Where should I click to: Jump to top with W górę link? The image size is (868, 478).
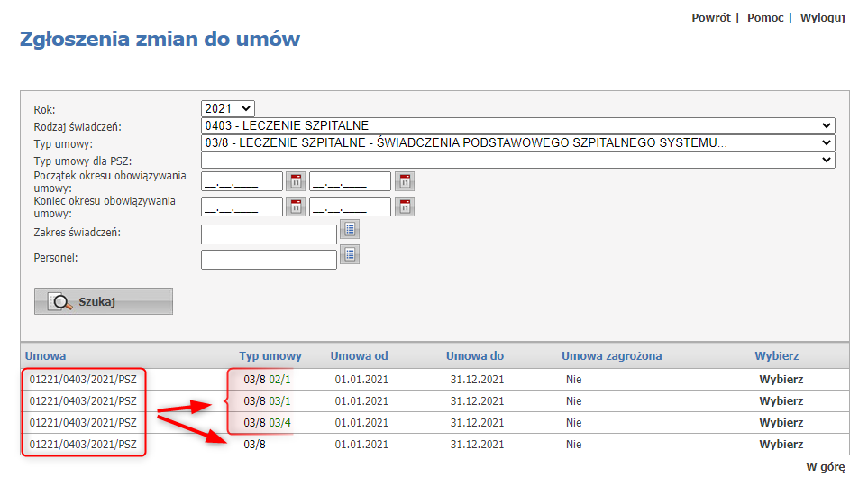pyautogui.click(x=825, y=467)
